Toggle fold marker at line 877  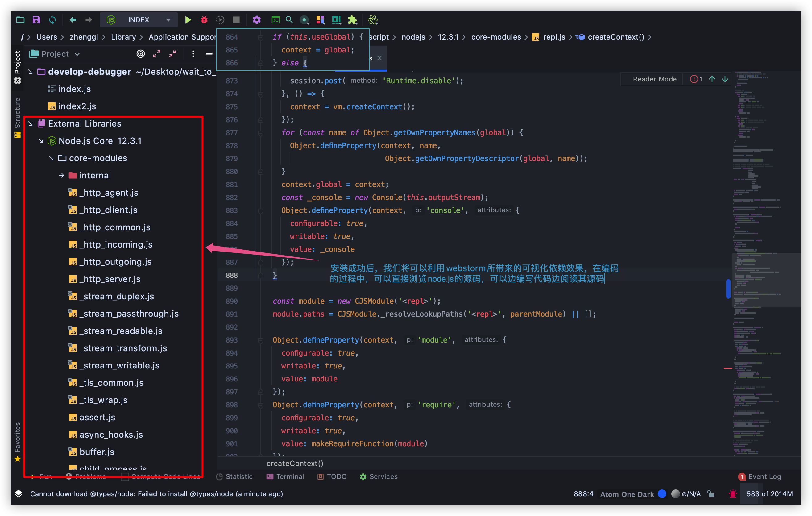tap(261, 133)
